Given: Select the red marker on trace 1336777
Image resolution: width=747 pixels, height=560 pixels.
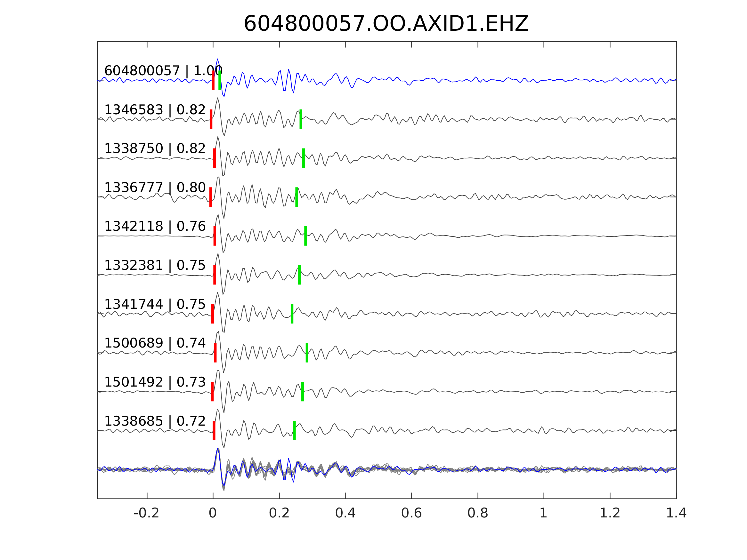Looking at the screenshot, I should tap(211, 197).
